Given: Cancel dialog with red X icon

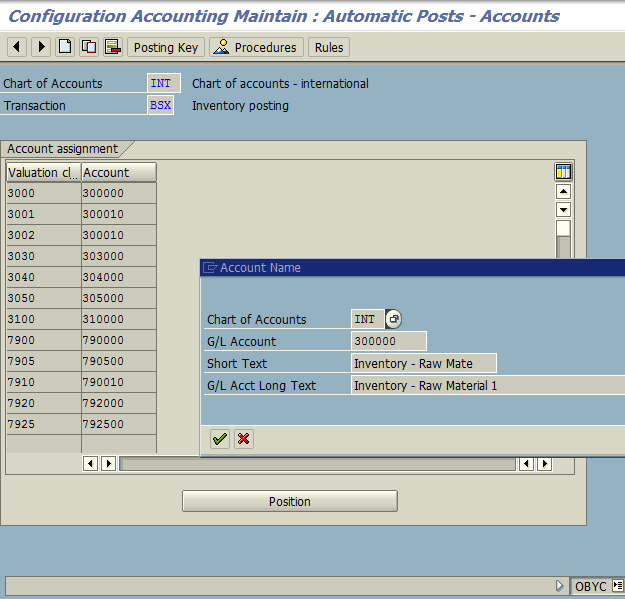Looking at the screenshot, I should pos(244,439).
